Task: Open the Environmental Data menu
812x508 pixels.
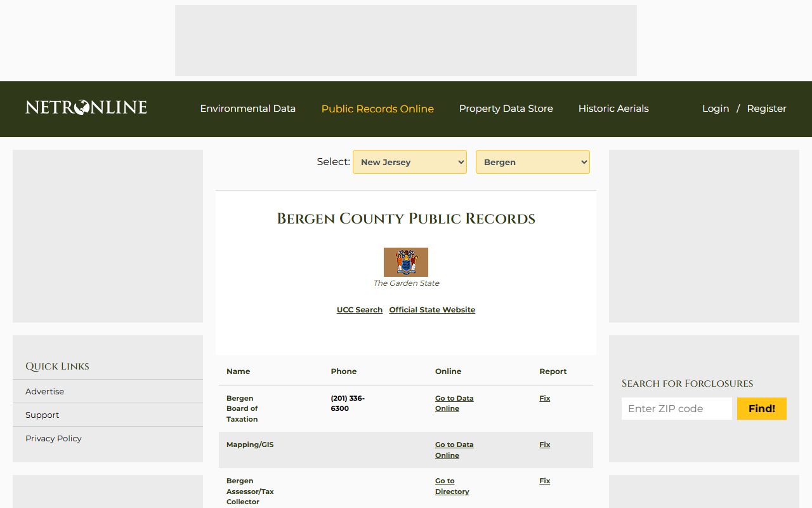Action: coord(248,109)
